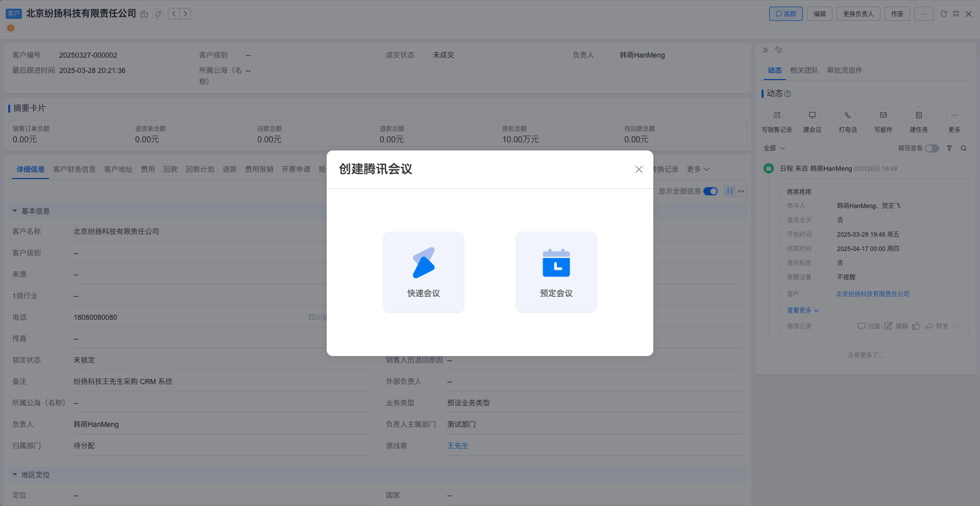This screenshot has width=980, height=506.
Task: Click the search icon in 动态 panel
Action: (964, 148)
